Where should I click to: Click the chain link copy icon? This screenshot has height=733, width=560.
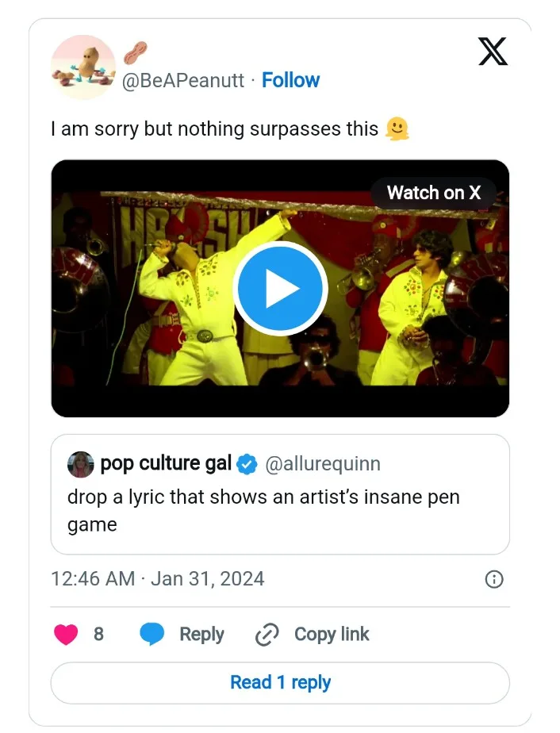click(267, 635)
